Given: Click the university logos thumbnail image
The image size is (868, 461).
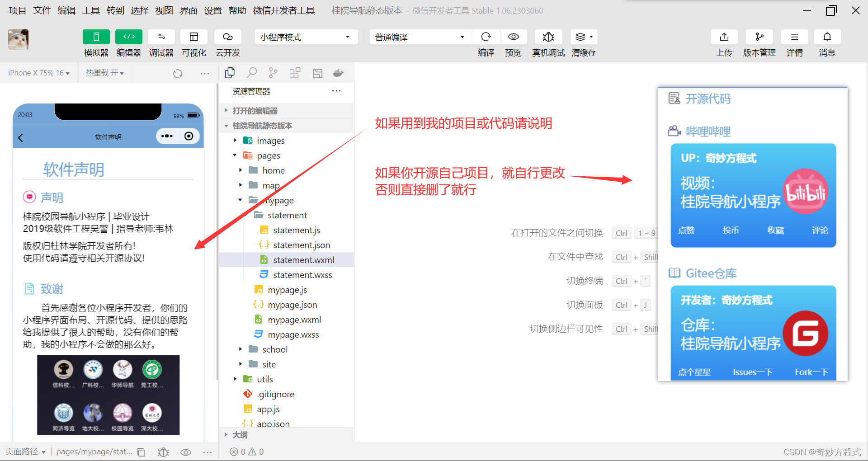Looking at the screenshot, I should tap(108, 395).
